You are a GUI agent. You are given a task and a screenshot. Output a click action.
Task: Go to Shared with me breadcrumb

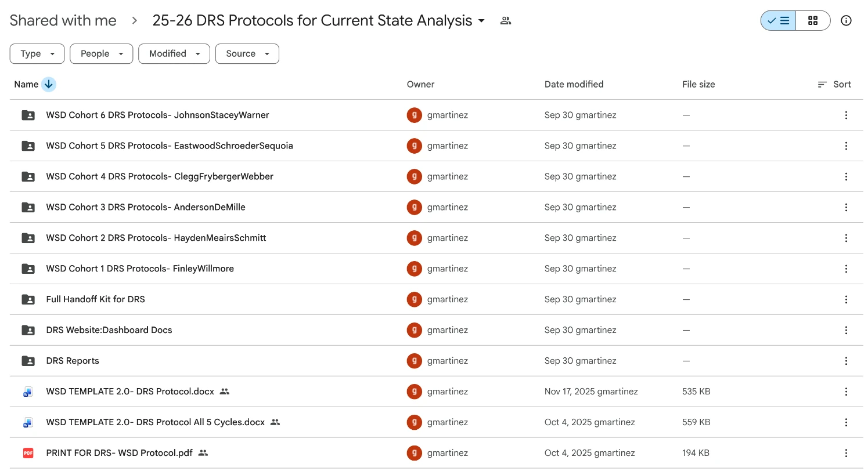point(63,21)
